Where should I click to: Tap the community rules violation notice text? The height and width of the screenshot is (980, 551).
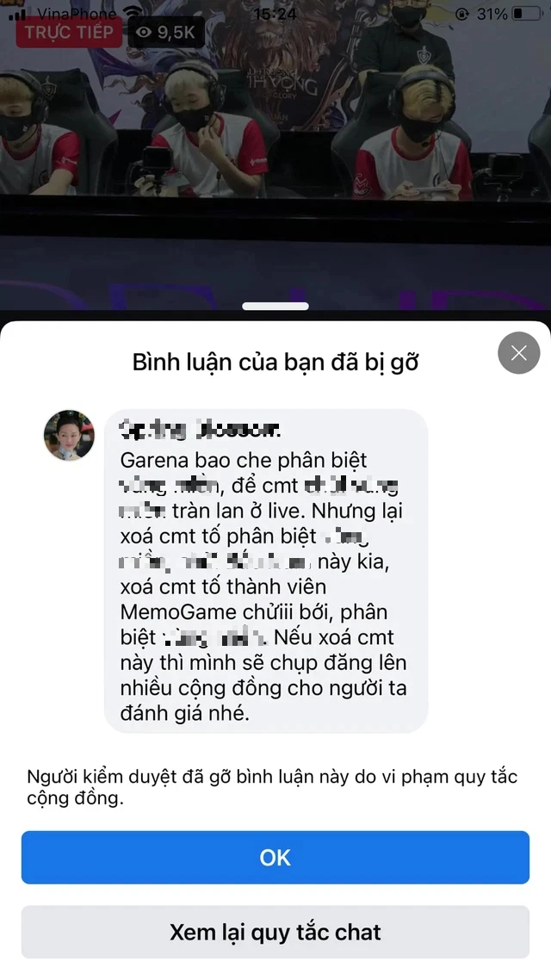click(x=272, y=787)
